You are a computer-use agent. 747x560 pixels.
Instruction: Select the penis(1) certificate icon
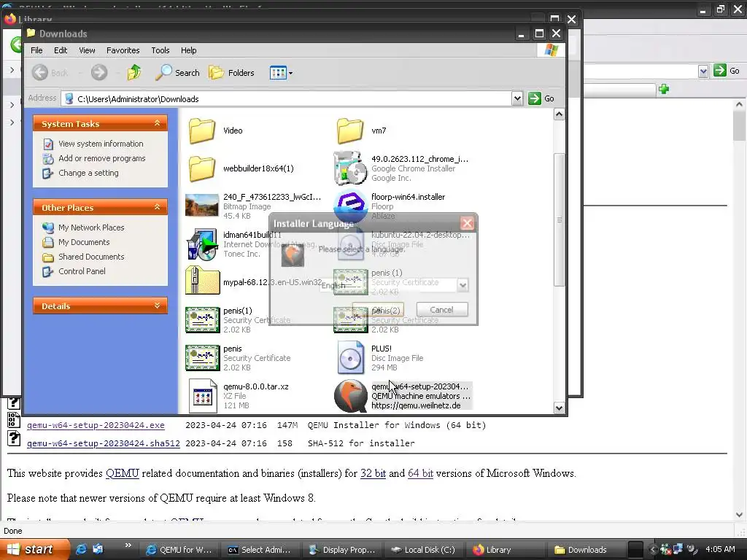coord(202,319)
